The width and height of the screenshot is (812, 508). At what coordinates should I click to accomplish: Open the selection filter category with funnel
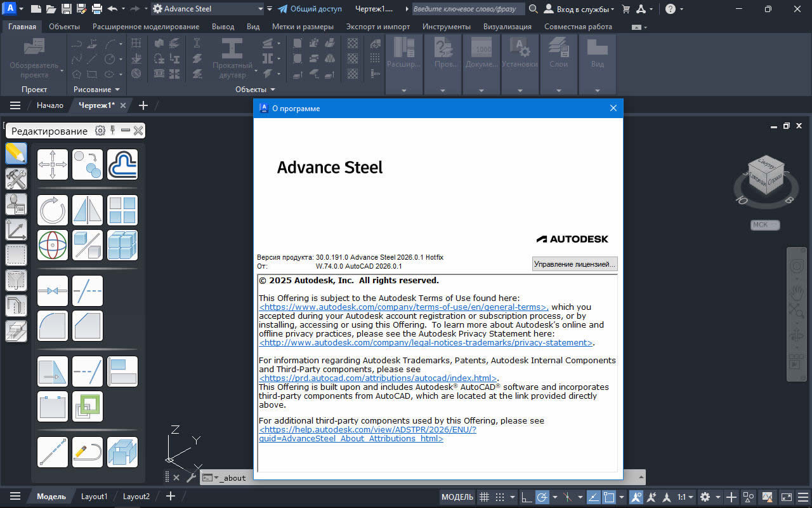[16, 281]
